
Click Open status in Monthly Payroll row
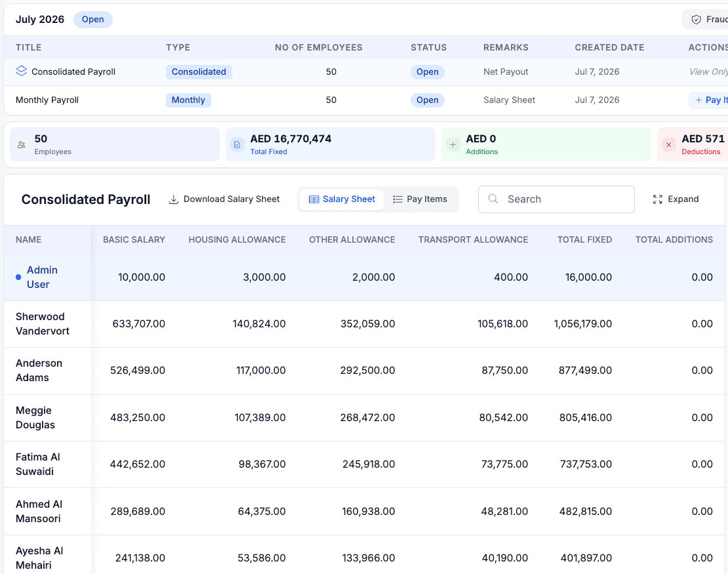427,100
